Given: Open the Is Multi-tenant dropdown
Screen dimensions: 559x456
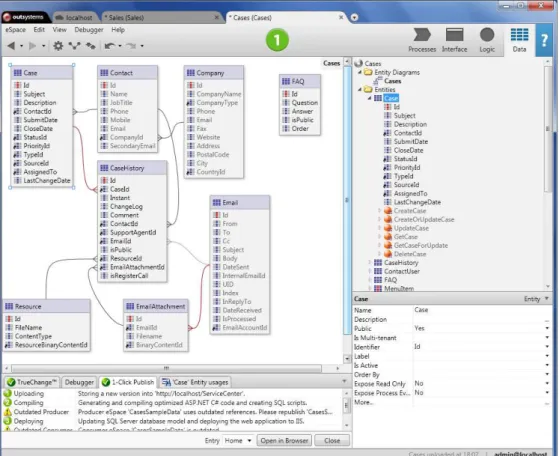Looking at the screenshot, I should [x=547, y=338].
